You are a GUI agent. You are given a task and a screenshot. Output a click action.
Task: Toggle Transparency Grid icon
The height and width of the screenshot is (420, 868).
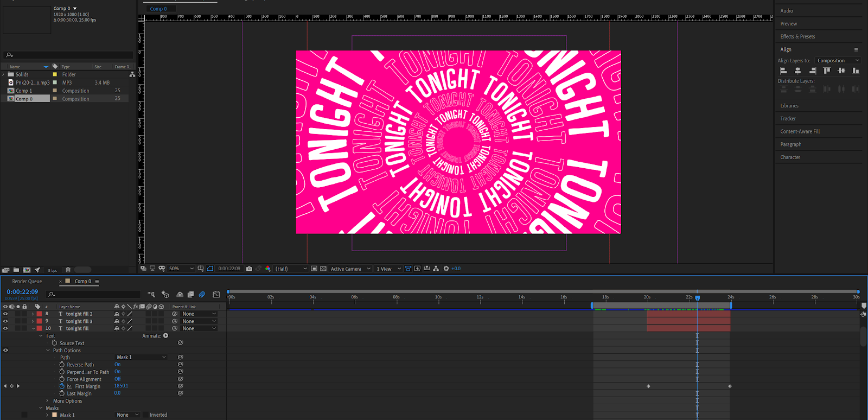[323, 269]
